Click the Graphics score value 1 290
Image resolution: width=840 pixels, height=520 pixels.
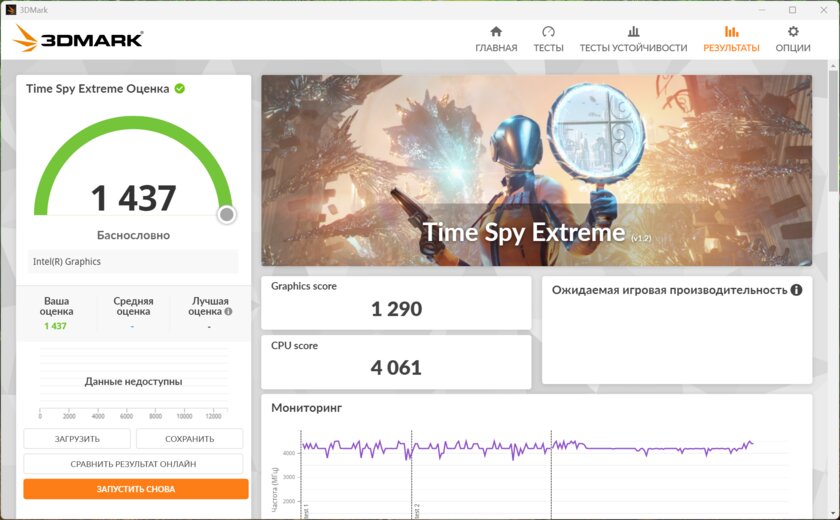(396, 309)
